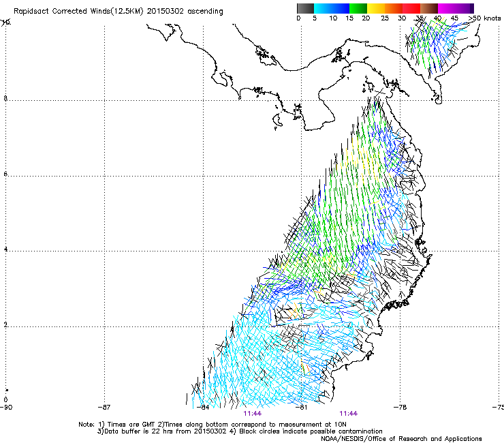Click the purple '11:44' time between -81 and -78

[x=349, y=414]
